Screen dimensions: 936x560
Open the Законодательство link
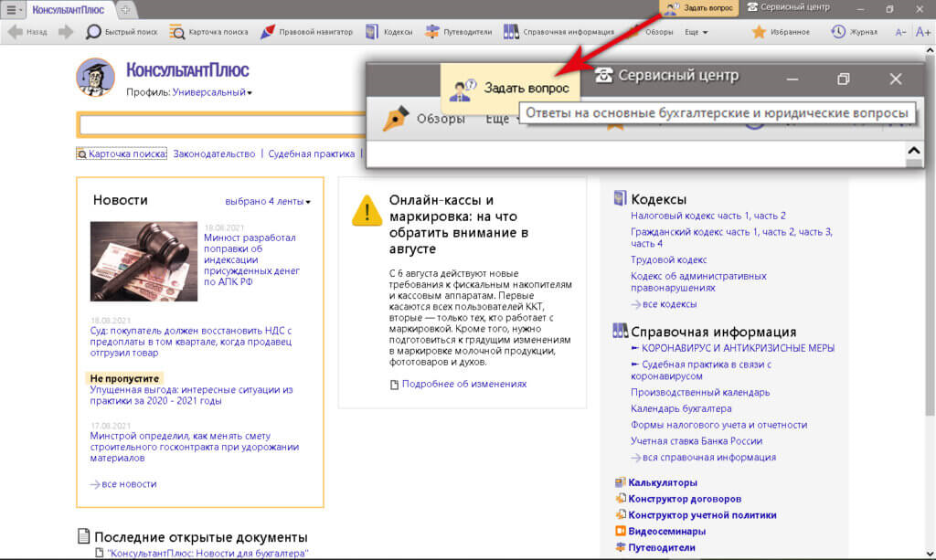pyautogui.click(x=214, y=153)
